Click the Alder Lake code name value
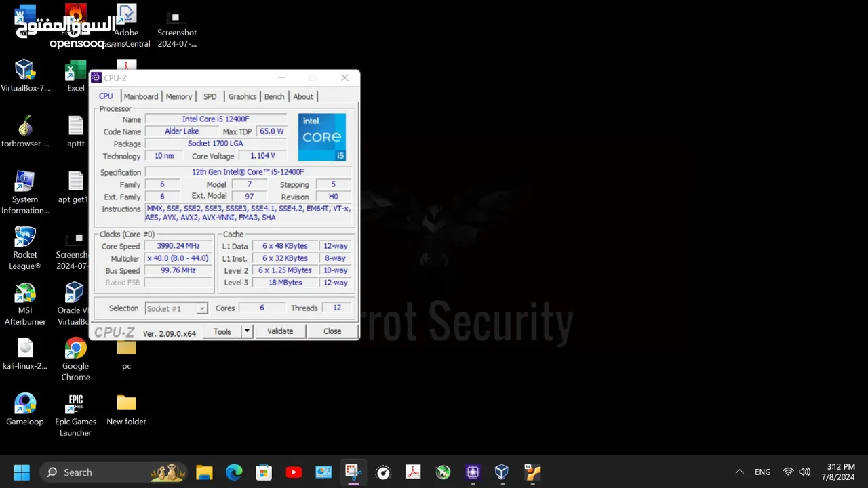868x488 pixels. tap(182, 131)
